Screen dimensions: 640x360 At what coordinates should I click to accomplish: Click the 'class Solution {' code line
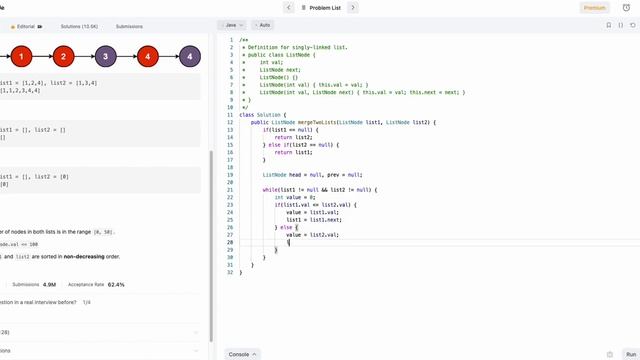coord(263,115)
